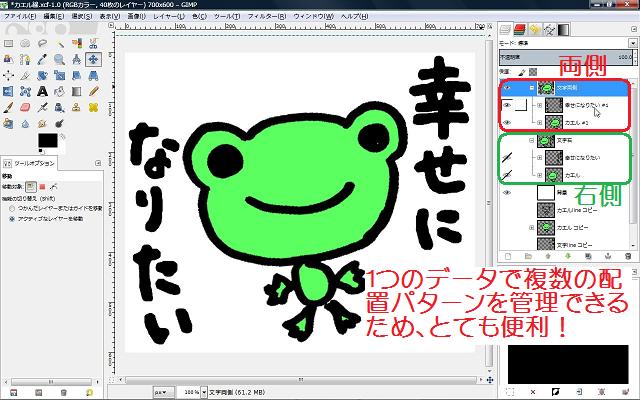Select the Flip tool
The width and height of the screenshot is (640, 400).
(8, 91)
